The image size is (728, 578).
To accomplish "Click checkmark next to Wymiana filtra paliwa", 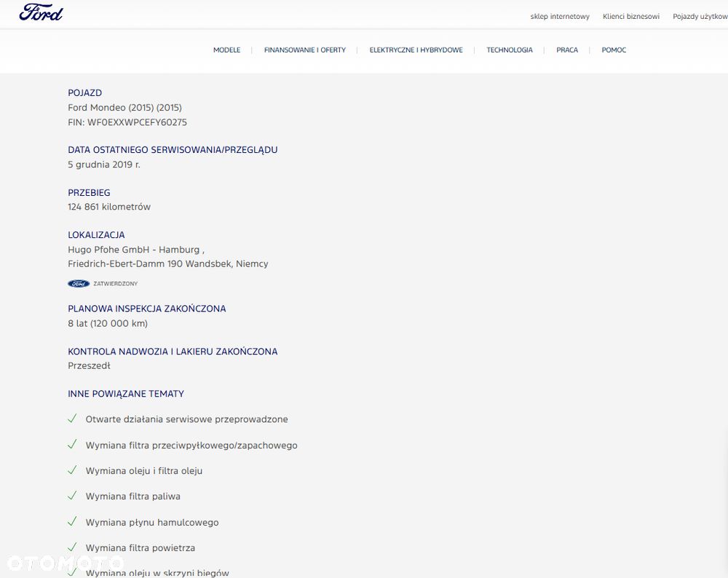I will [72, 496].
